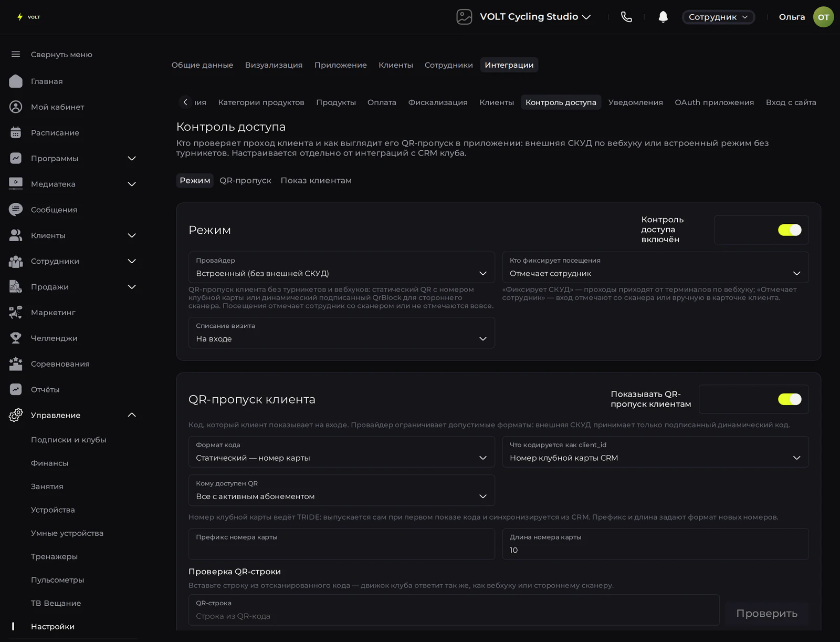Select the QR-пропуск tab

click(x=245, y=180)
